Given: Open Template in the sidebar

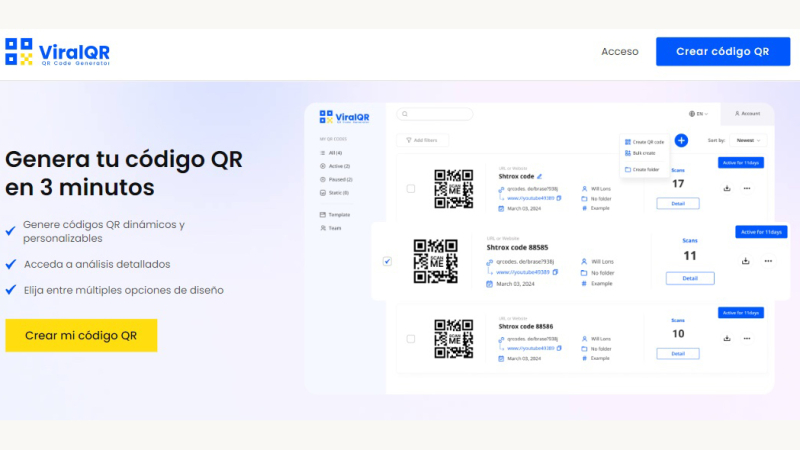Looking at the screenshot, I should [335, 215].
